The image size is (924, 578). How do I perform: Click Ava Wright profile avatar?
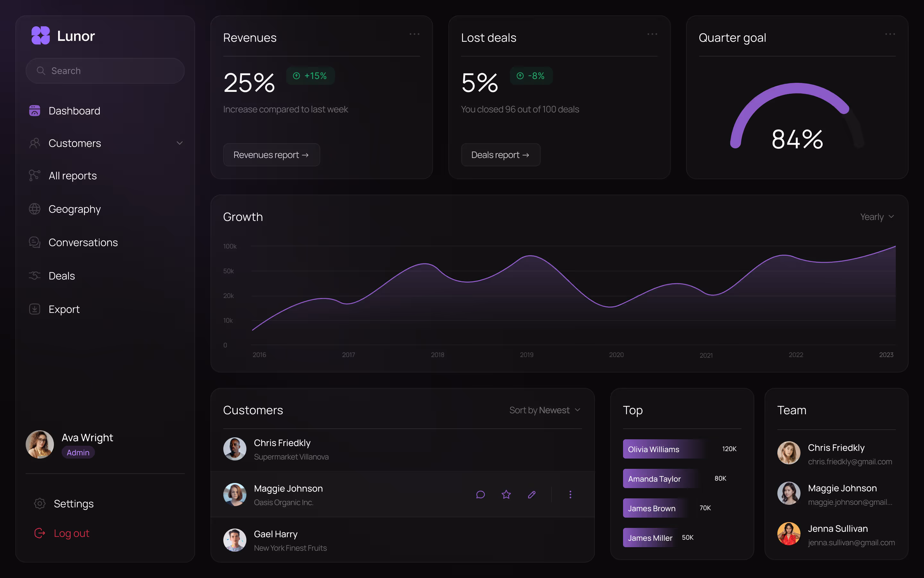pyautogui.click(x=40, y=444)
